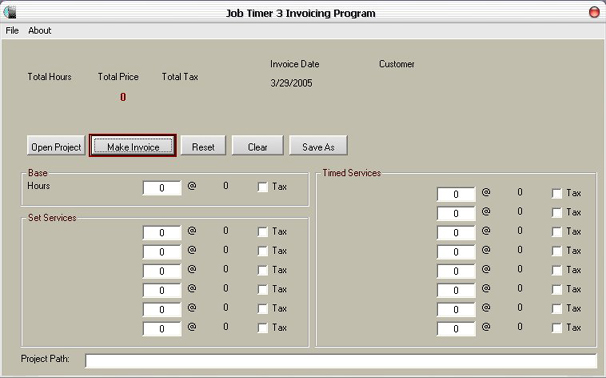Check Tax in second Set Services row
This screenshot has height=378, width=606.
point(263,252)
